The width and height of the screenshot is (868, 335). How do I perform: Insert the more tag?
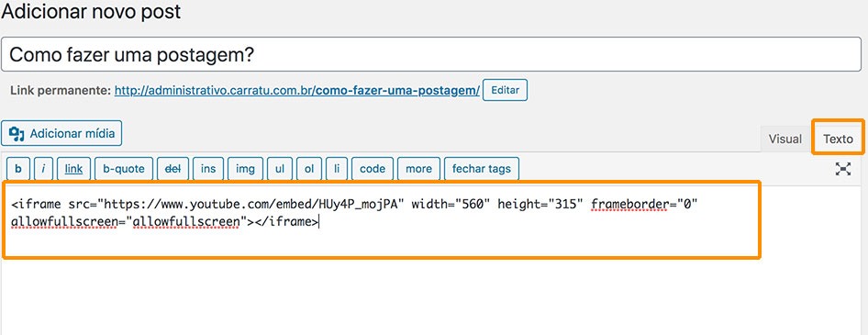coord(418,169)
